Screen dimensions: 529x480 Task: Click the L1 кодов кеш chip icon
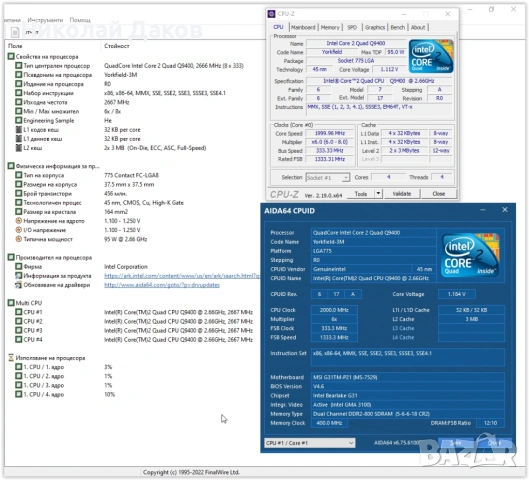(x=19, y=130)
